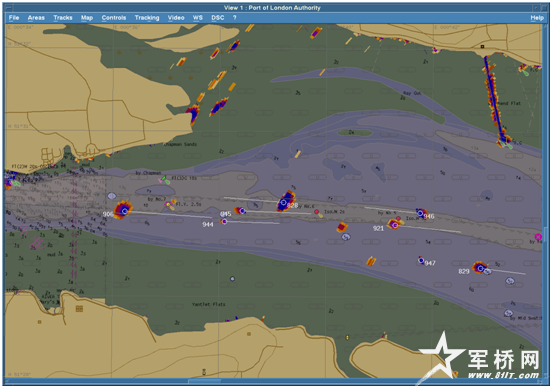This screenshot has height=388, width=552.
Task: Click the horizontal scrollbar thumb at bottom
Action: (205, 381)
